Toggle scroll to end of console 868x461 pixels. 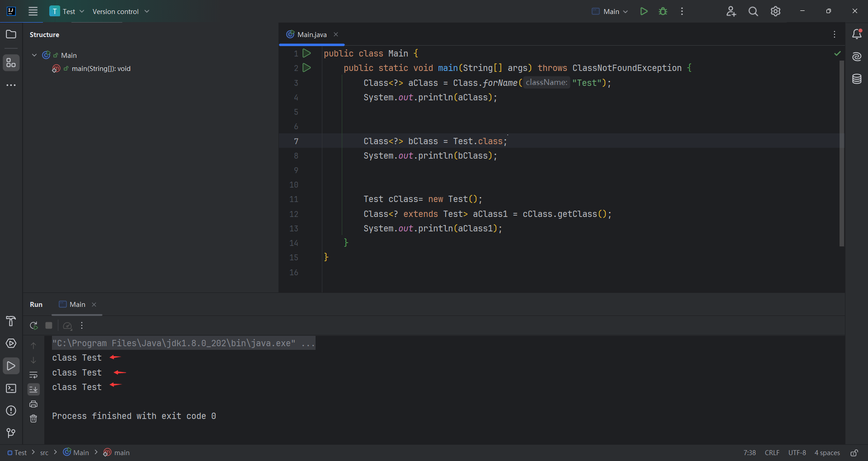(x=33, y=389)
